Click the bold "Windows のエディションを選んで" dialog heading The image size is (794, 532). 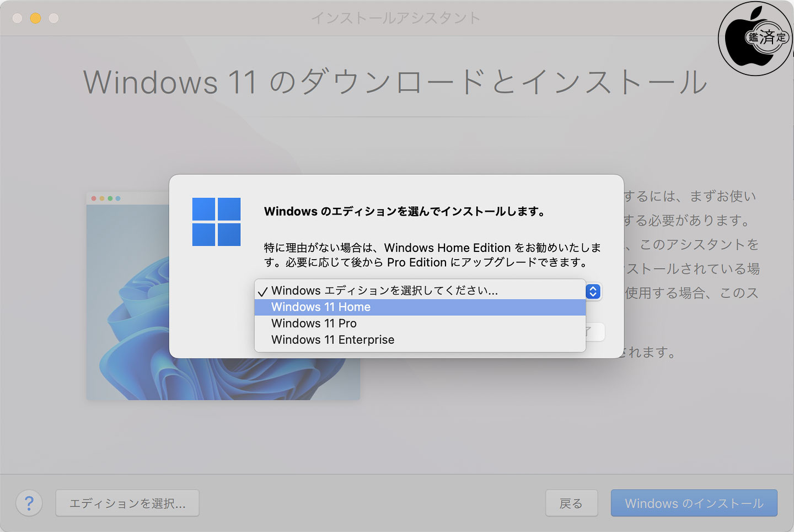(x=405, y=212)
